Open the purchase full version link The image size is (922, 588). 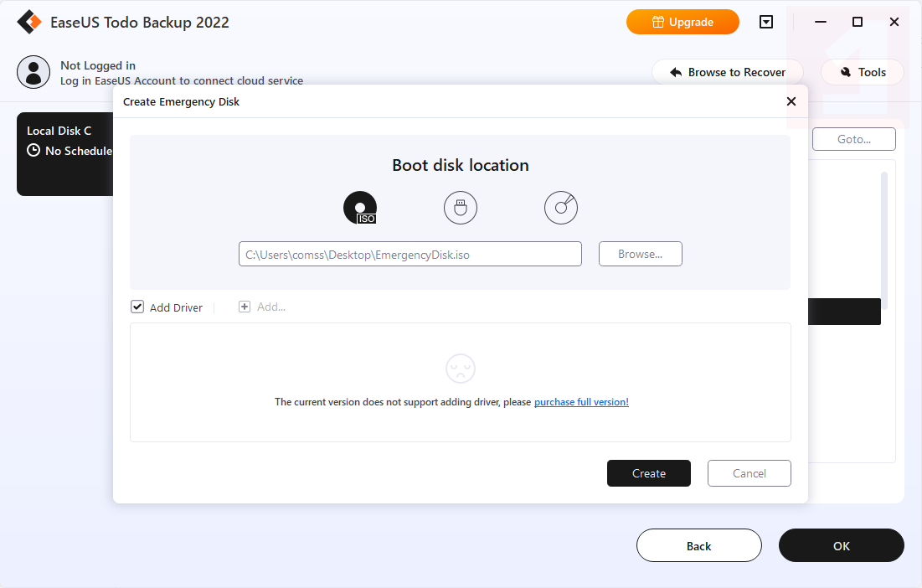pos(581,402)
